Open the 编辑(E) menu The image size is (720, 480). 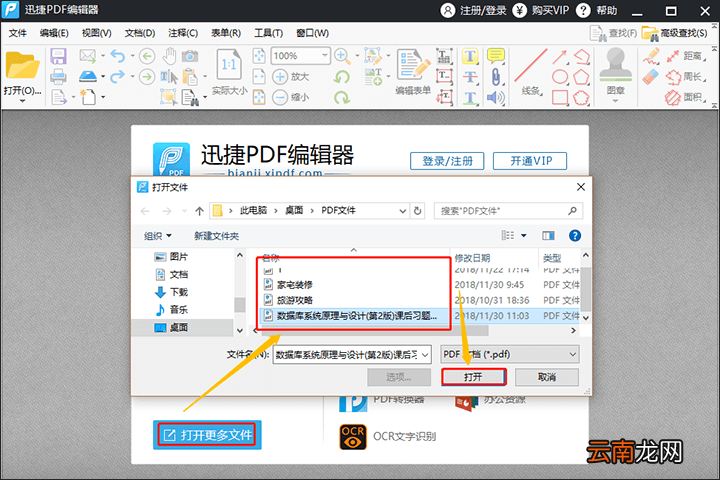coord(54,33)
